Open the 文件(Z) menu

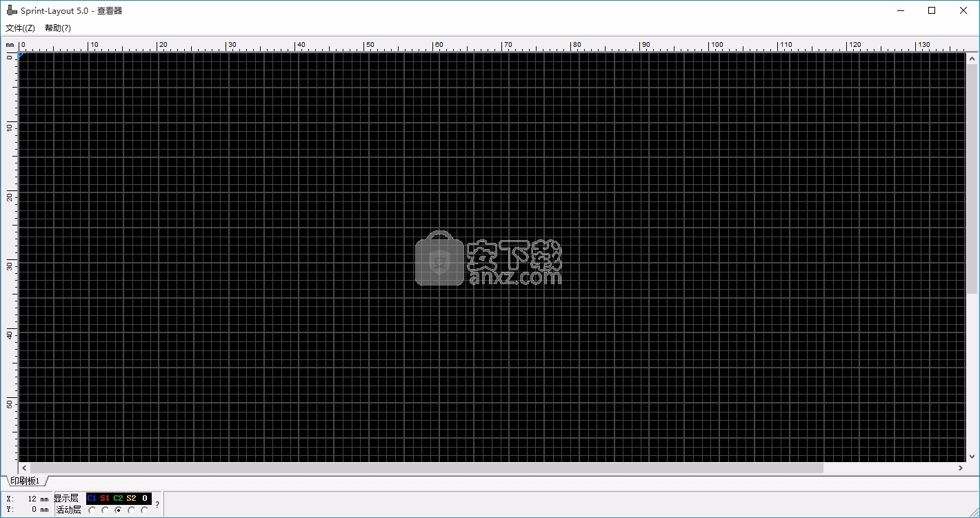pyautogui.click(x=20, y=28)
